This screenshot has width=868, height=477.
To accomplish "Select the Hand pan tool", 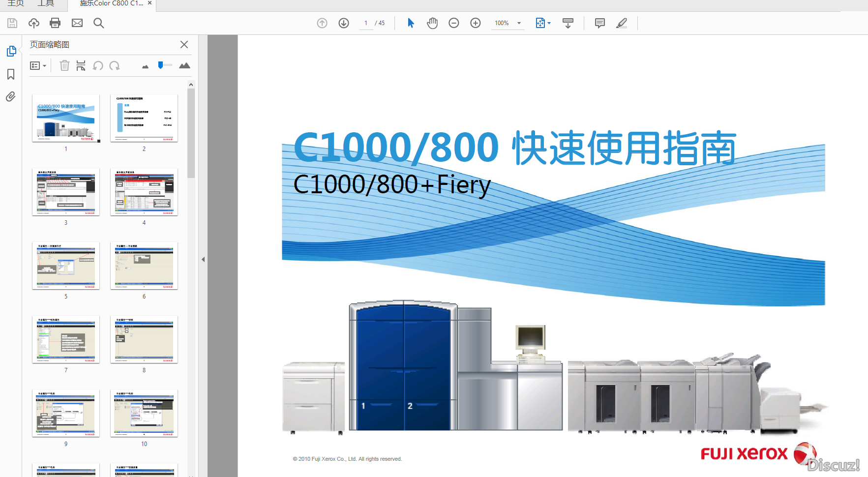I will point(432,23).
